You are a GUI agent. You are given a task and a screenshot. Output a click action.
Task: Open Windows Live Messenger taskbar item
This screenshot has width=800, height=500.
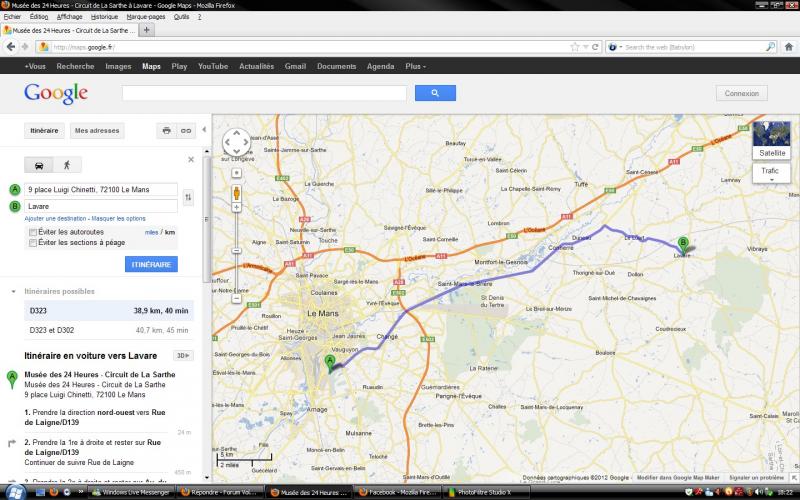click(x=132, y=492)
